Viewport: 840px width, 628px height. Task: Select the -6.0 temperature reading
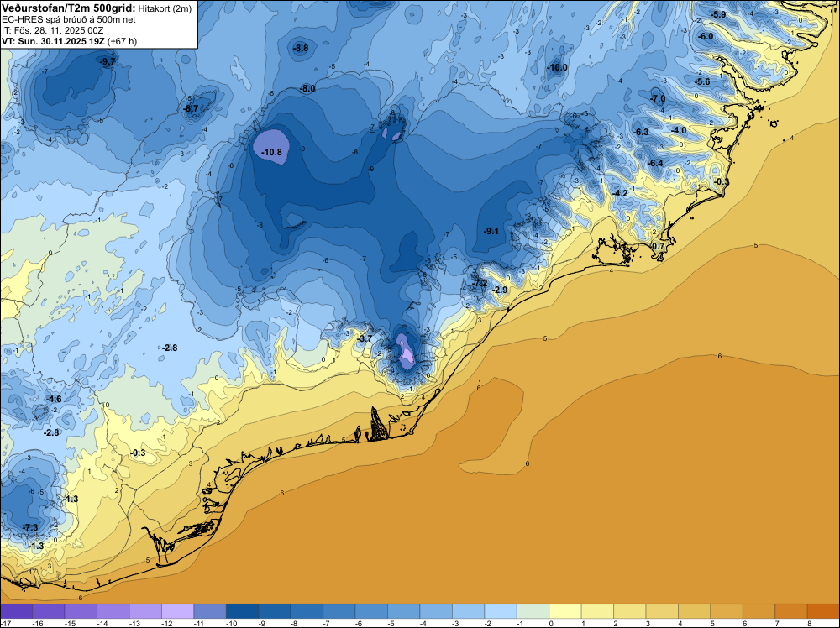point(706,36)
